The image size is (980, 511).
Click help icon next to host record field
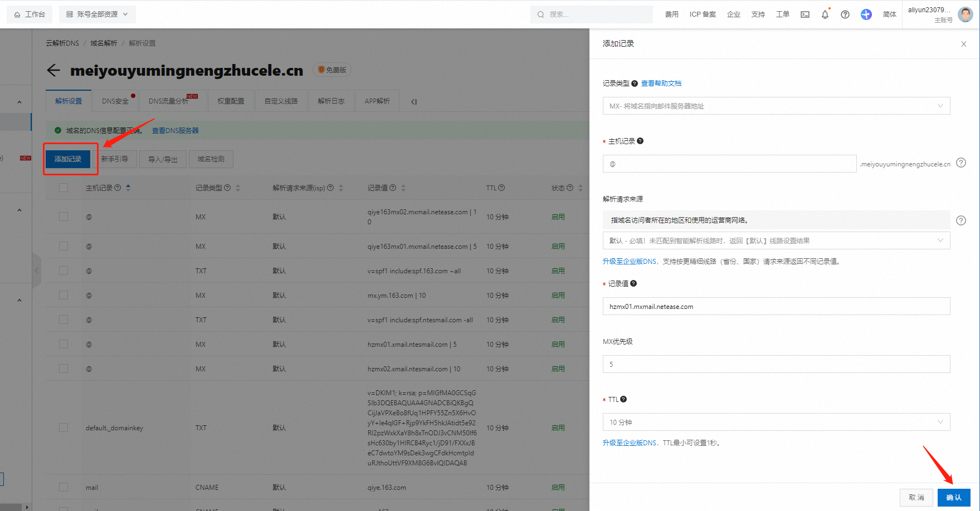[961, 163]
